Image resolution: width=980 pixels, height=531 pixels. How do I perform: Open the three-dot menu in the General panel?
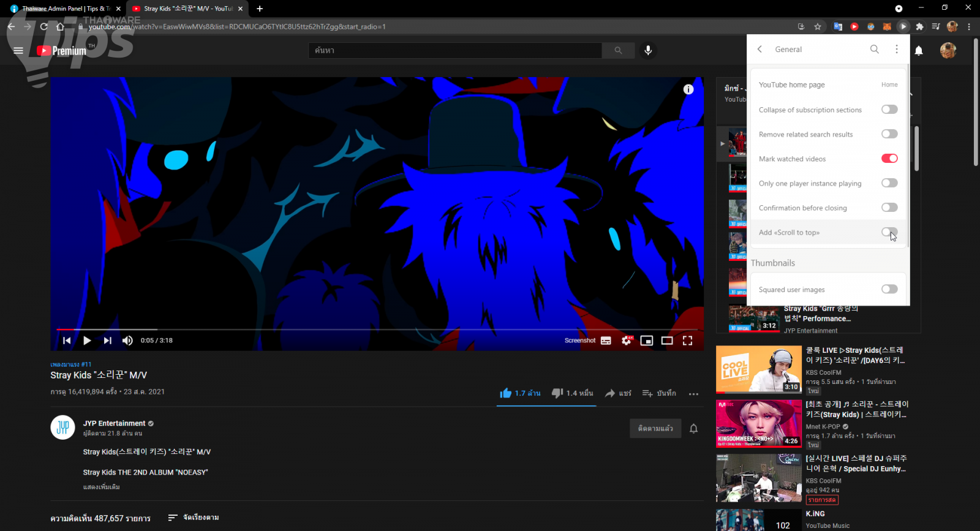(x=897, y=49)
